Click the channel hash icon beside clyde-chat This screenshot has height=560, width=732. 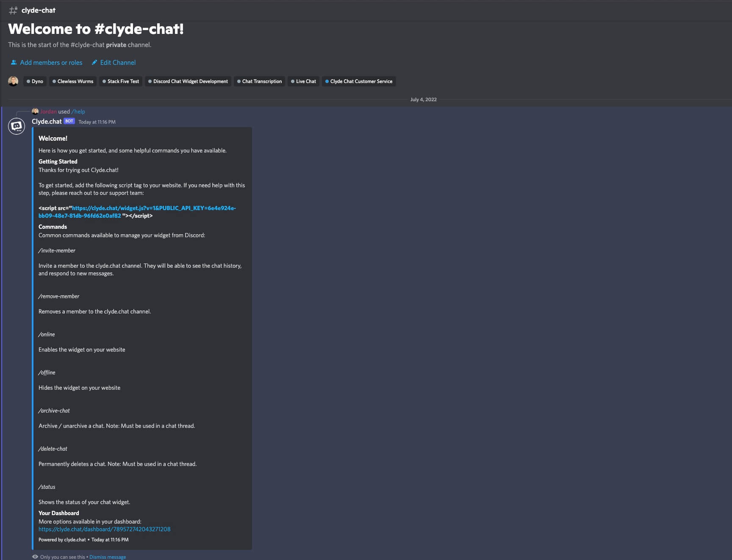coord(13,11)
